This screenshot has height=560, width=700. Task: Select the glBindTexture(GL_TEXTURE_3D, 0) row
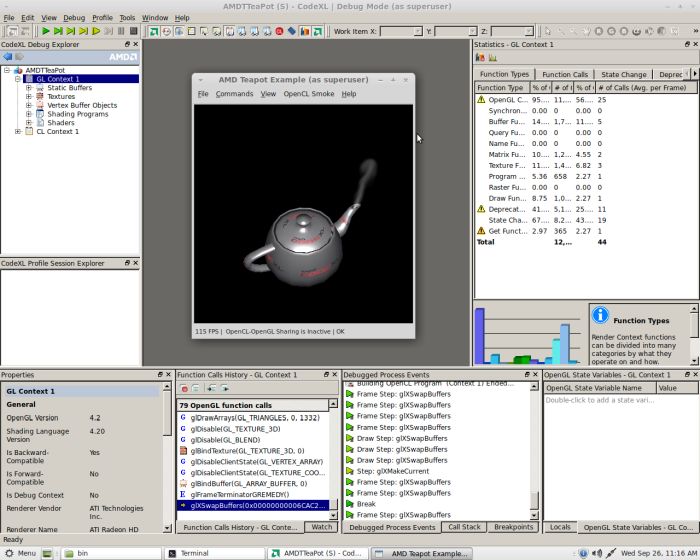click(x=253, y=451)
